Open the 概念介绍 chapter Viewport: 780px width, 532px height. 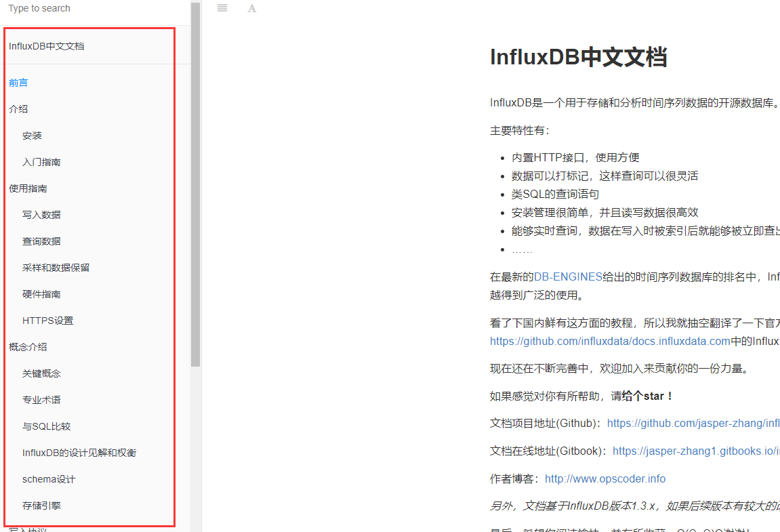28,347
